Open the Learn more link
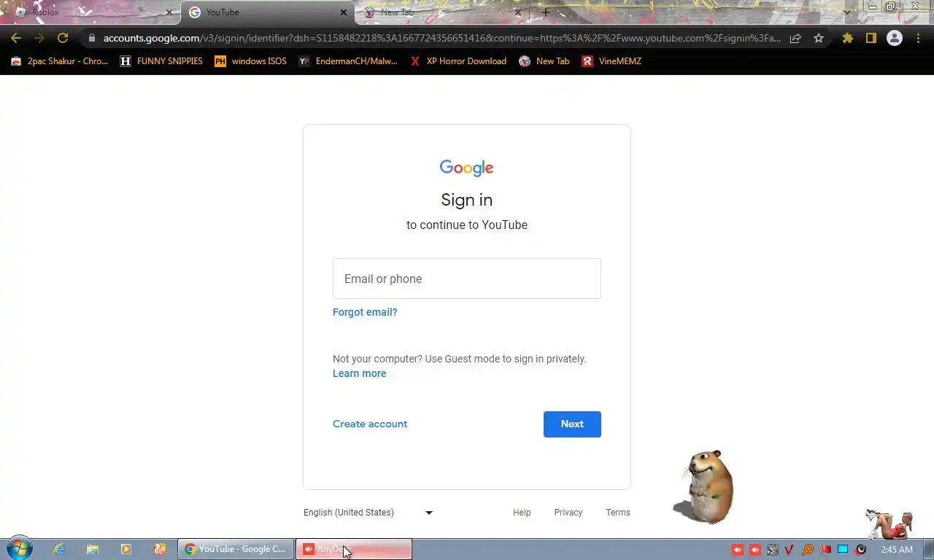The height and width of the screenshot is (560, 934). pyautogui.click(x=359, y=373)
